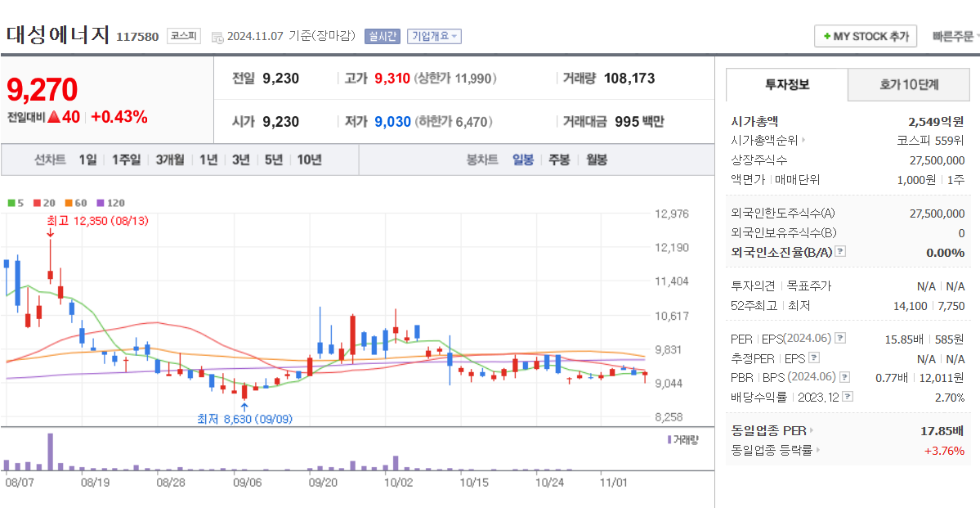Click the 상장주식수 value 27,500,000

pyautogui.click(x=937, y=160)
